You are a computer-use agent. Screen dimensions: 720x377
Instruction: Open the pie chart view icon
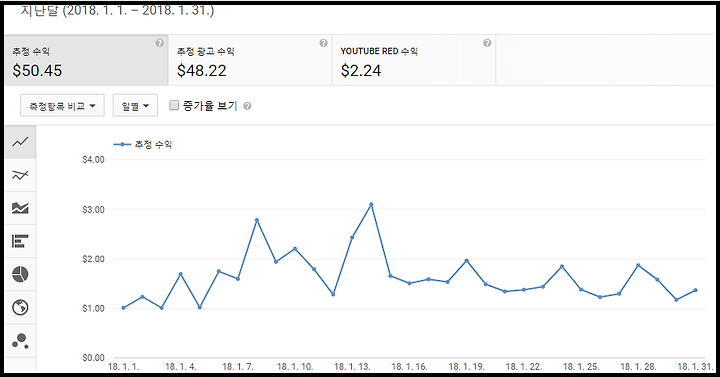[20, 274]
